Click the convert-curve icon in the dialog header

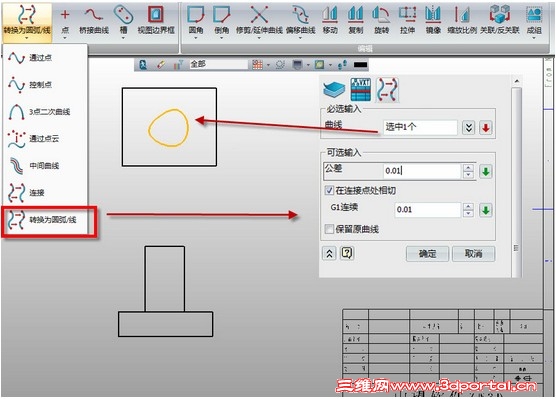pyautogui.click(x=387, y=90)
